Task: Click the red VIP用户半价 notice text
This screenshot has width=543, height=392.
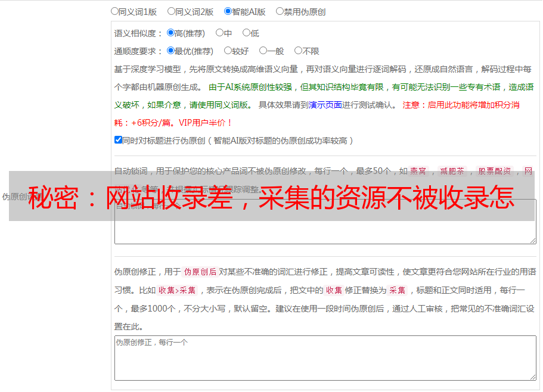Action: click(x=205, y=123)
